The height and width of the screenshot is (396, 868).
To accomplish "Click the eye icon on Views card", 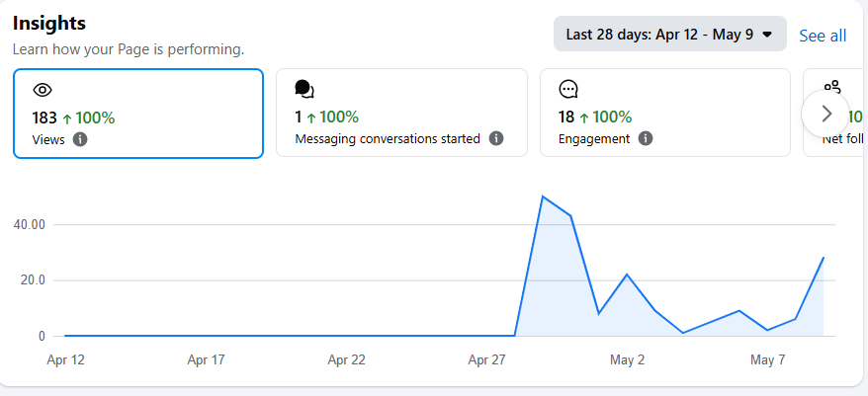I will [x=43, y=90].
